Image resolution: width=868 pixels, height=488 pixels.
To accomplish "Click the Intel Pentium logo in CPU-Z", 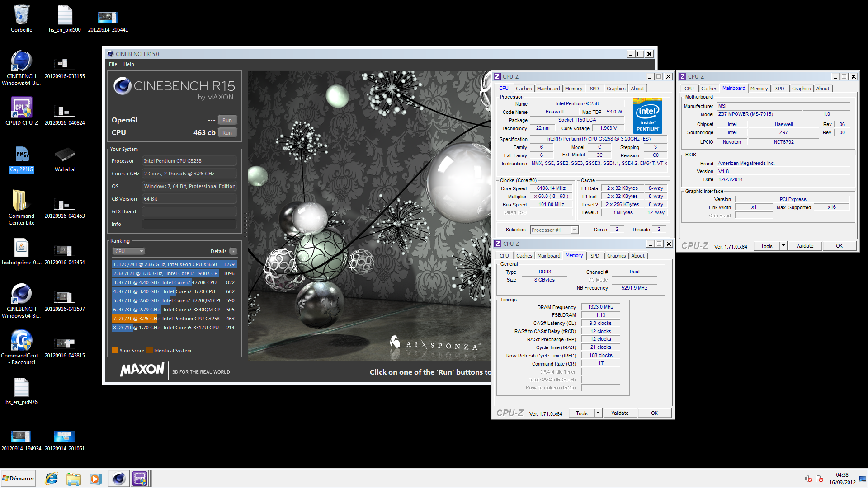I will click(647, 116).
